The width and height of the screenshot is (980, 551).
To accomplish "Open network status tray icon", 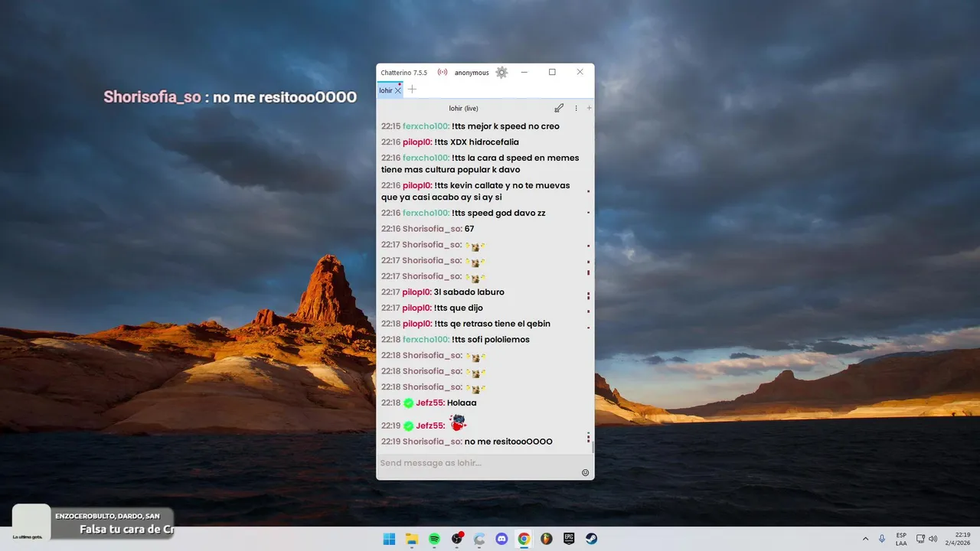I will pyautogui.click(x=920, y=539).
